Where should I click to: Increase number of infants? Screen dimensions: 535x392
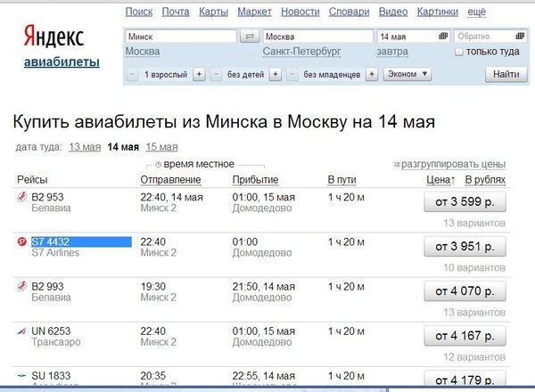372,74
